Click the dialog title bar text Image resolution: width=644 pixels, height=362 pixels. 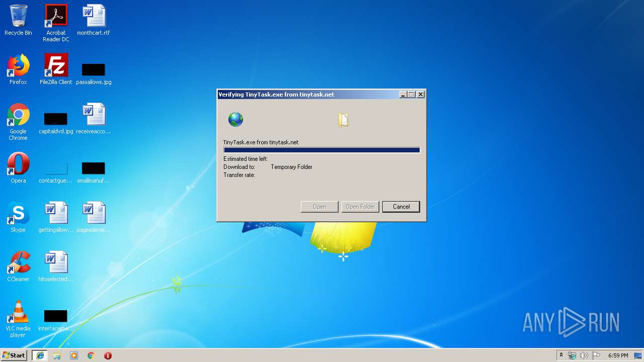tap(276, 95)
